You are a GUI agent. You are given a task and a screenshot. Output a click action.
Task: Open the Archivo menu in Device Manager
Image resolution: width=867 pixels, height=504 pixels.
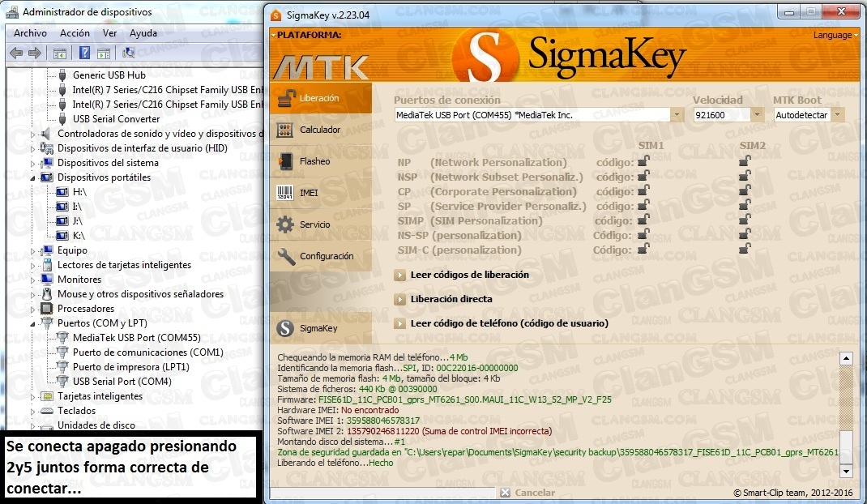coord(31,33)
